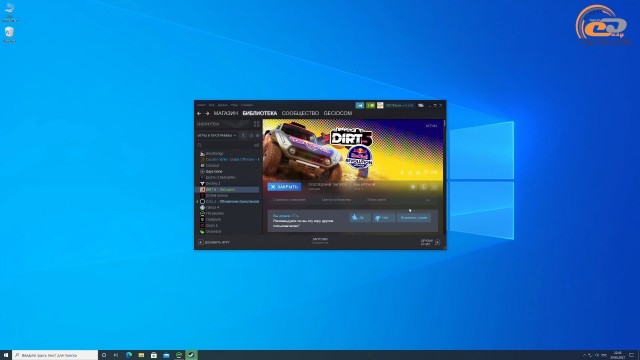The height and width of the screenshot is (360, 640).
Task: Toggle the library grid view icon
Action: [256, 124]
